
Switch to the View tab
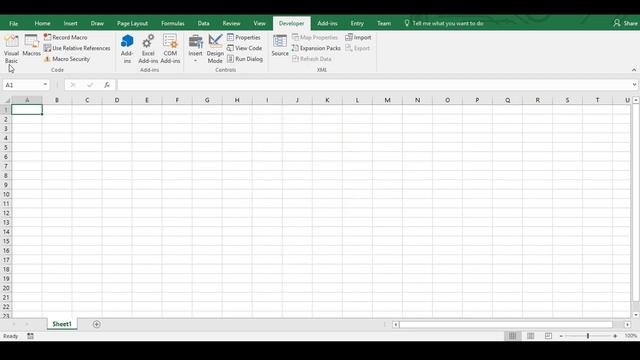click(x=260, y=23)
